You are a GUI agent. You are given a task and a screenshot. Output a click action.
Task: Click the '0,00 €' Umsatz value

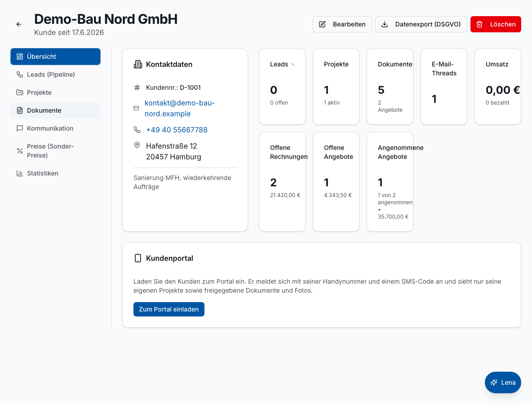(x=503, y=90)
